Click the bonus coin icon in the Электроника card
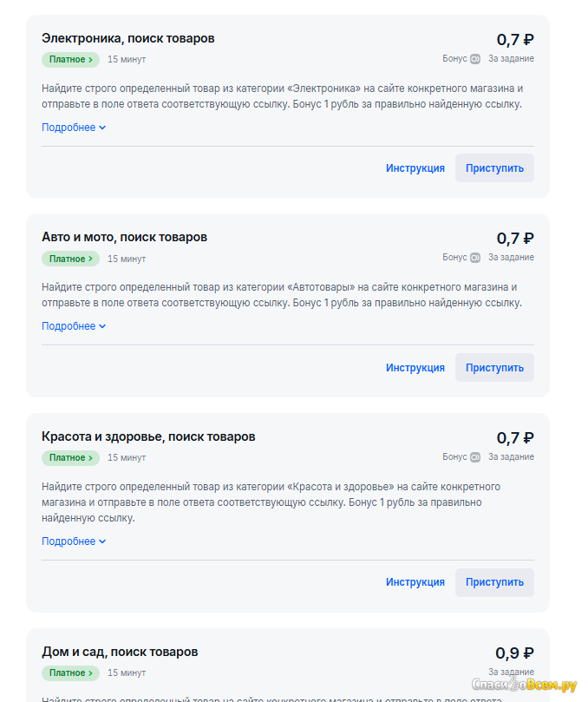This screenshot has width=588, height=702. [x=475, y=59]
